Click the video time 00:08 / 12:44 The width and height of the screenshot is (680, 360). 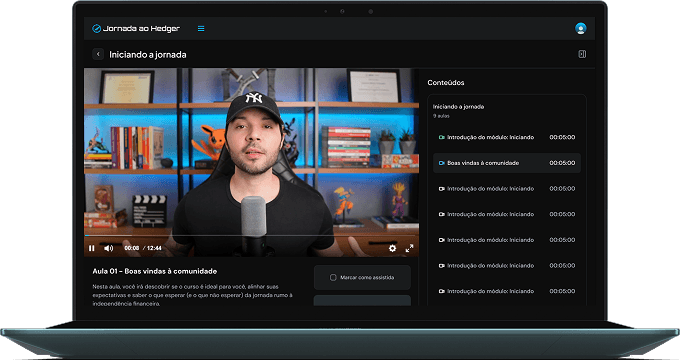[x=143, y=248]
